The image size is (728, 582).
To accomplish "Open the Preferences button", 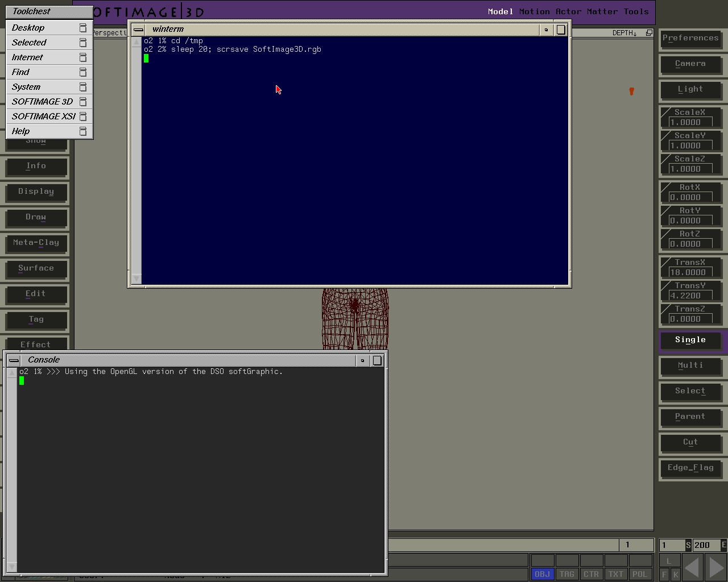I will [x=690, y=38].
